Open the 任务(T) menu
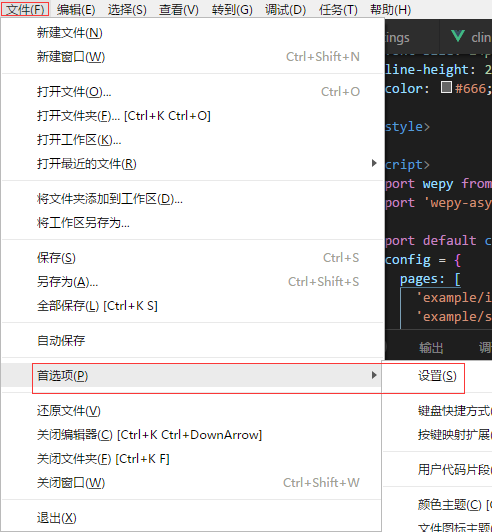Viewport: 492px width, 532px height. point(338,10)
